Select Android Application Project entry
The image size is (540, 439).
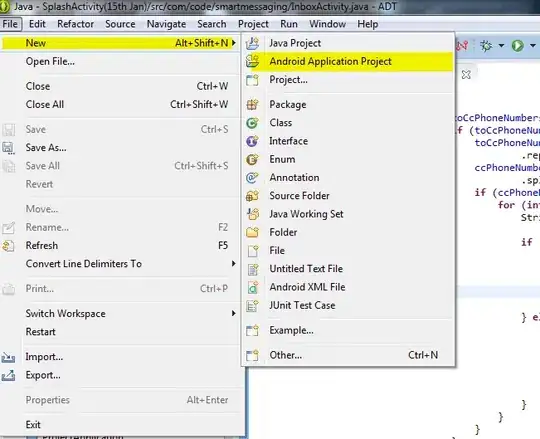click(x=349, y=62)
